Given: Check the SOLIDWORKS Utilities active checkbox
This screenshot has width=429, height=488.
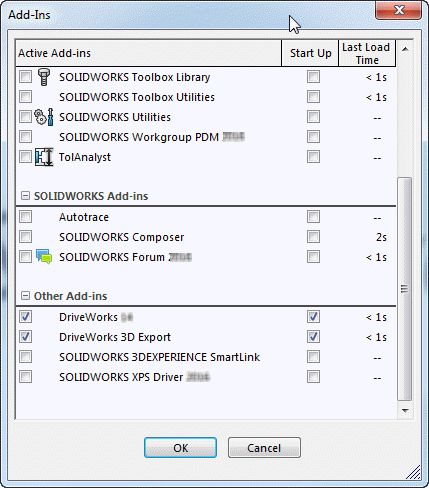Looking at the screenshot, I should [x=25, y=117].
